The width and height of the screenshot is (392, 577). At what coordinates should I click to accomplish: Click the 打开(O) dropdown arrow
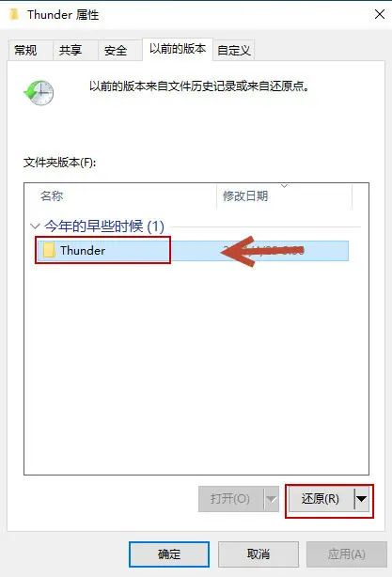[x=272, y=499]
